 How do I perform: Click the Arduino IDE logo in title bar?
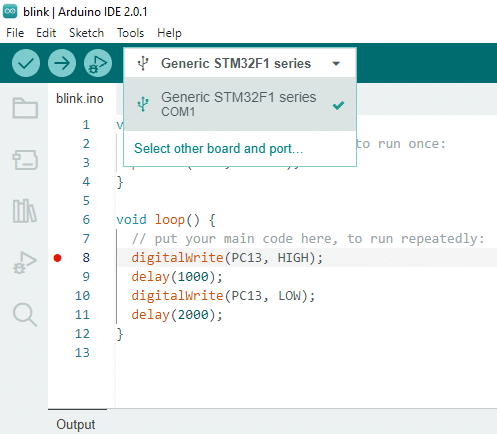tap(10, 12)
